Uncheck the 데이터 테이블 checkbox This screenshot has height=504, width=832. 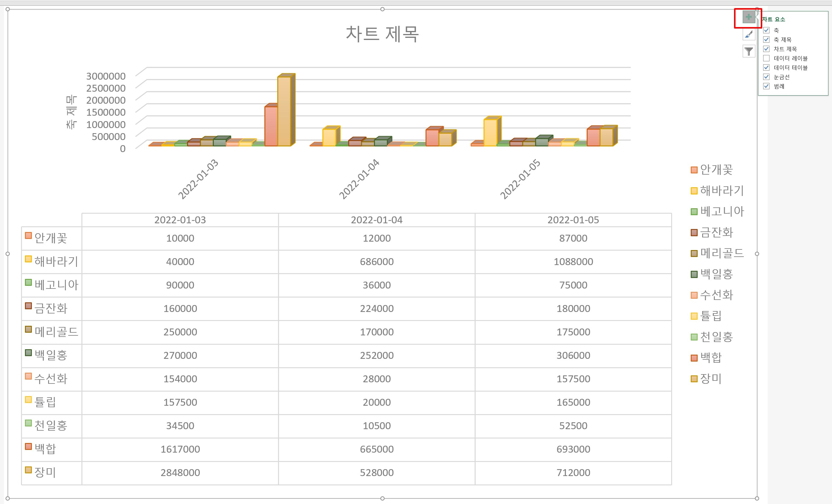coord(766,68)
